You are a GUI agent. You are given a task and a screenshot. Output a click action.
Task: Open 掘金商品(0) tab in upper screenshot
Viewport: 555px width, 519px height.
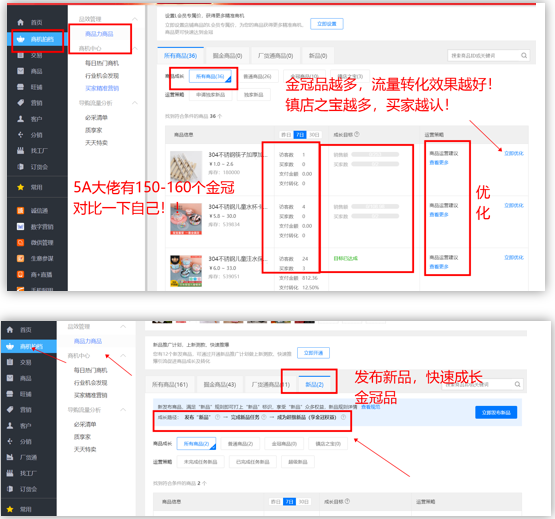[227, 56]
